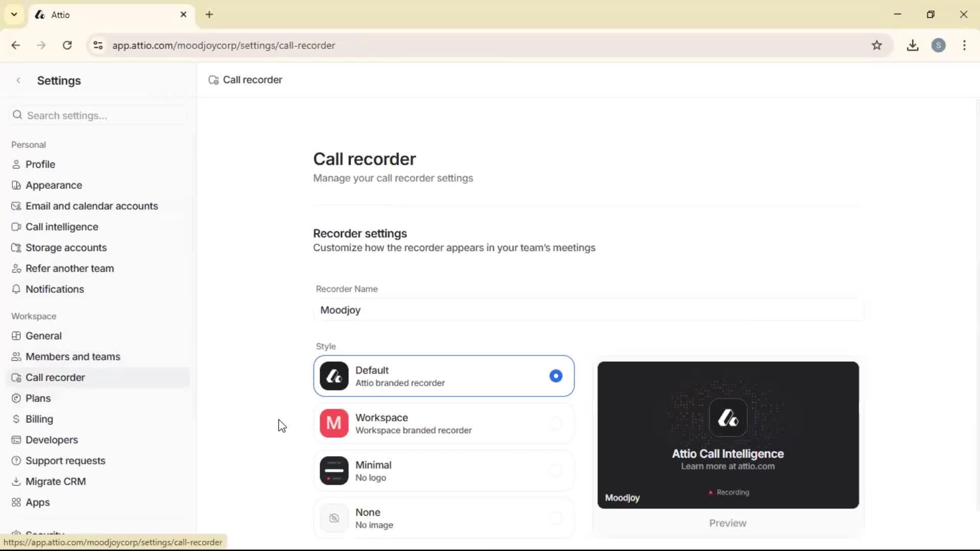Select the Minimal no-logo style

(x=444, y=470)
